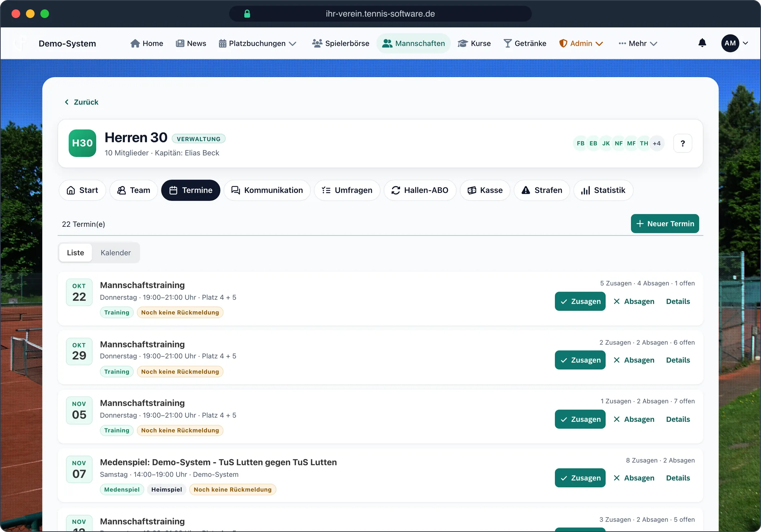The width and height of the screenshot is (761, 532).
Task: Click the Mannschaften navigation item
Action: (414, 43)
